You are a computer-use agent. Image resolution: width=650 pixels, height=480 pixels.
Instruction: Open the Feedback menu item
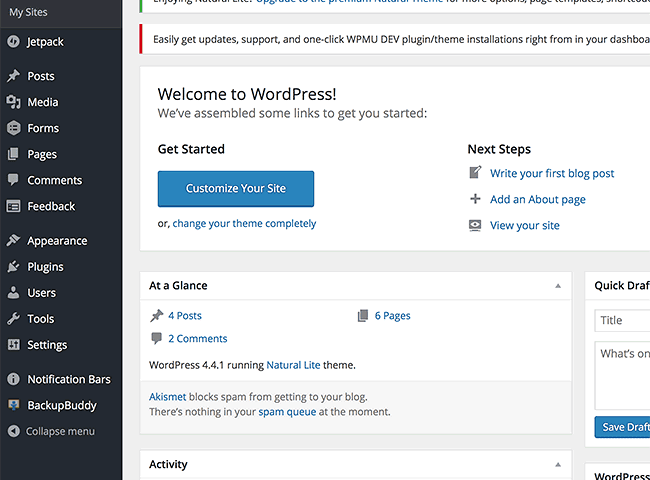click(51, 206)
